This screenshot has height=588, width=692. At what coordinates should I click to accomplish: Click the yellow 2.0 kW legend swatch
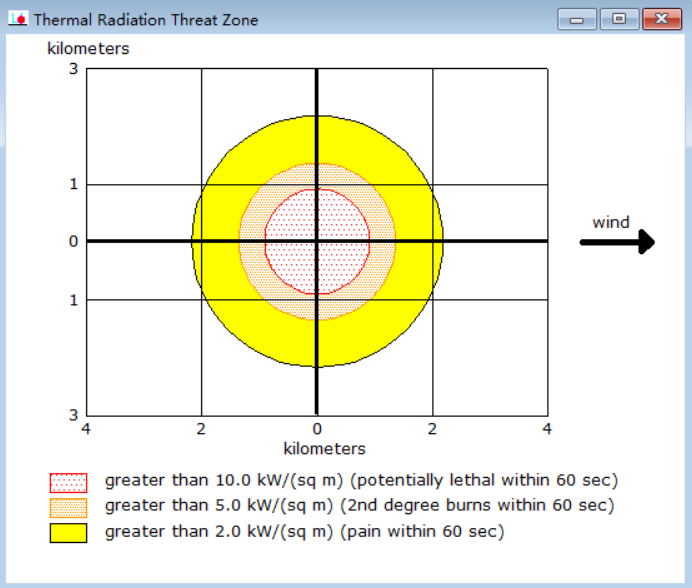(x=68, y=533)
